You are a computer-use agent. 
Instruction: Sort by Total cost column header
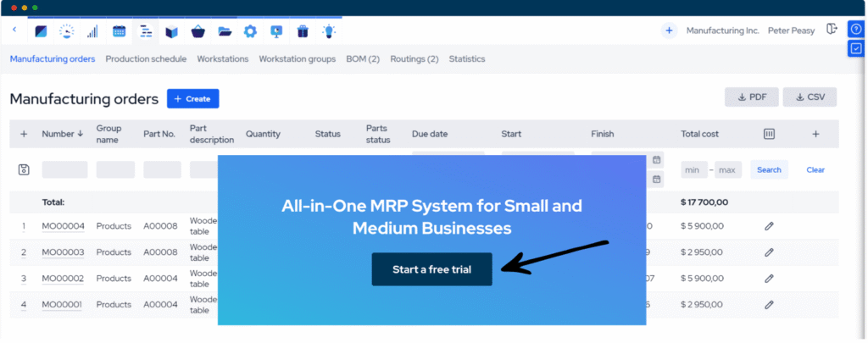[699, 134]
